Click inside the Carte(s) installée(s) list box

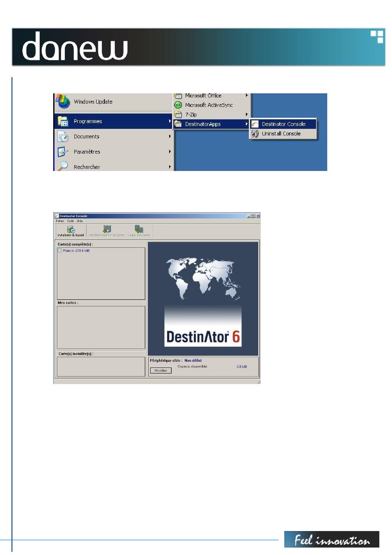[x=101, y=366]
